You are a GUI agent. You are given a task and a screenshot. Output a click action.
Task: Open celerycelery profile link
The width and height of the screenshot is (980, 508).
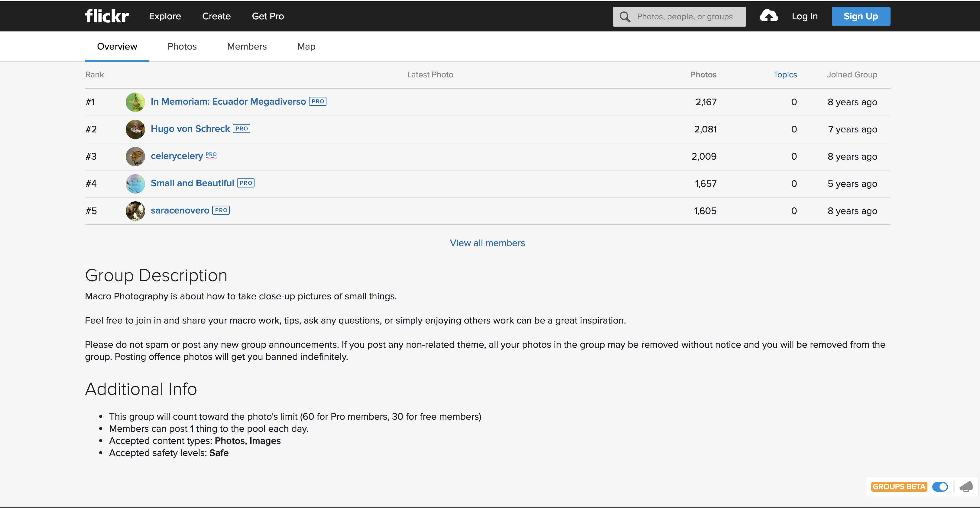point(177,156)
